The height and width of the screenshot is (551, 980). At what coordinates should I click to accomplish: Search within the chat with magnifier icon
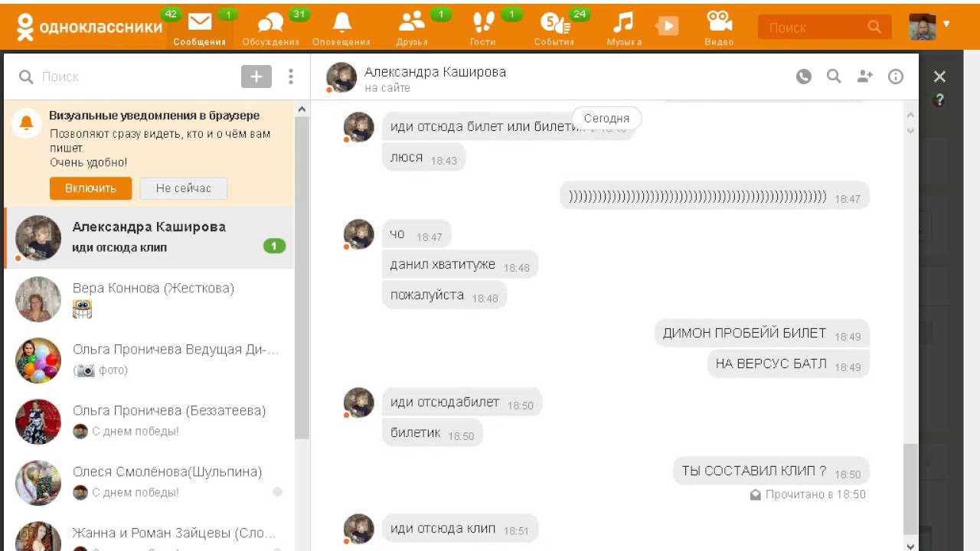(x=834, y=77)
